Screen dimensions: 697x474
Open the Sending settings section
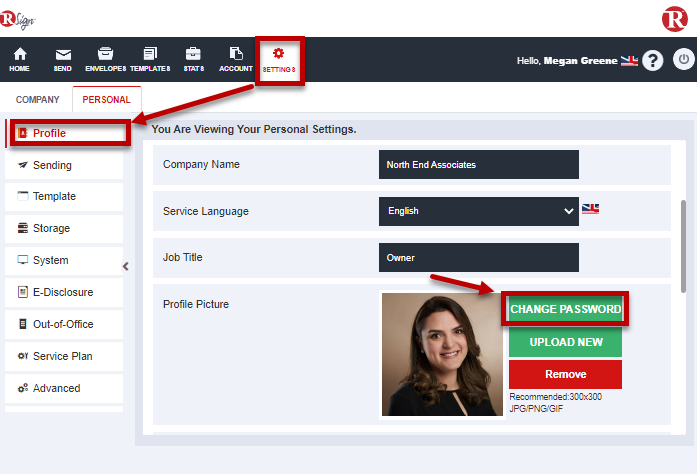pyautogui.click(x=64, y=165)
